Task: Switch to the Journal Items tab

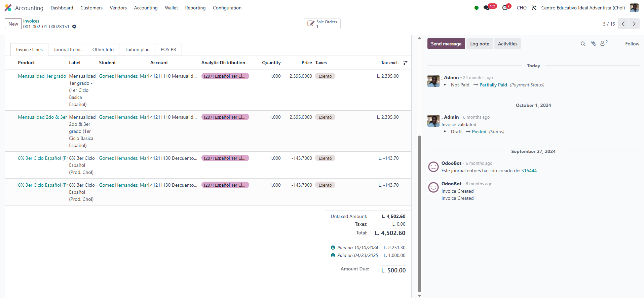Action: click(x=67, y=49)
